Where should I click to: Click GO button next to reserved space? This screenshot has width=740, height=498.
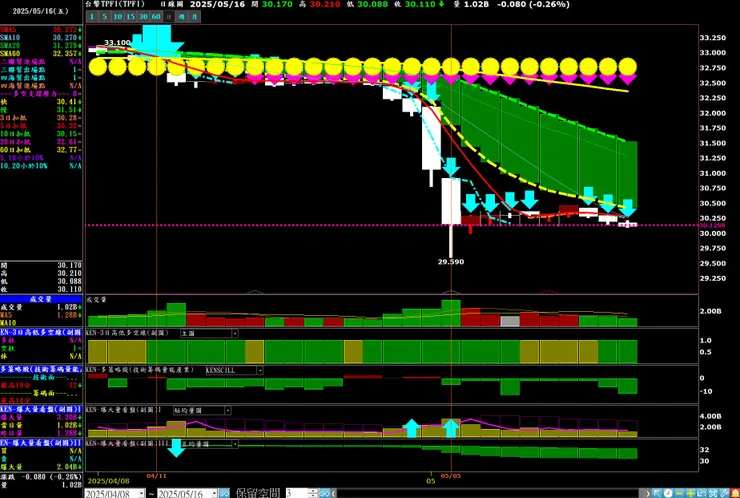(x=325, y=493)
